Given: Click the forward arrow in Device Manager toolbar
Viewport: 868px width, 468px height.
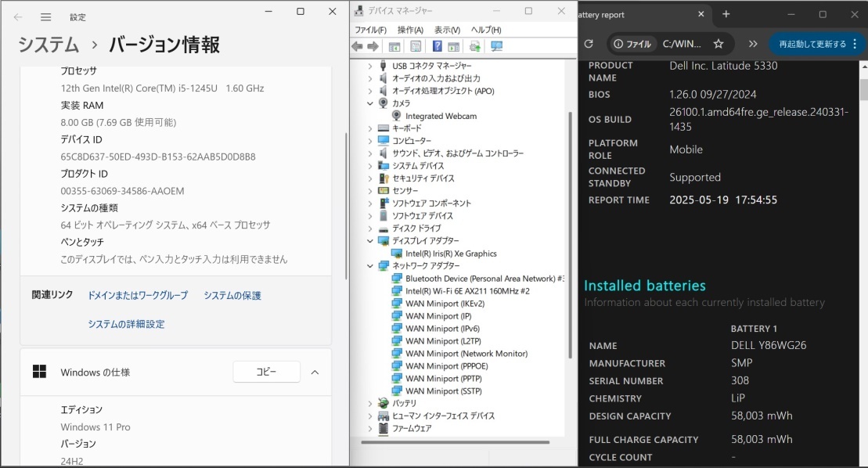Looking at the screenshot, I should tap(373, 46).
